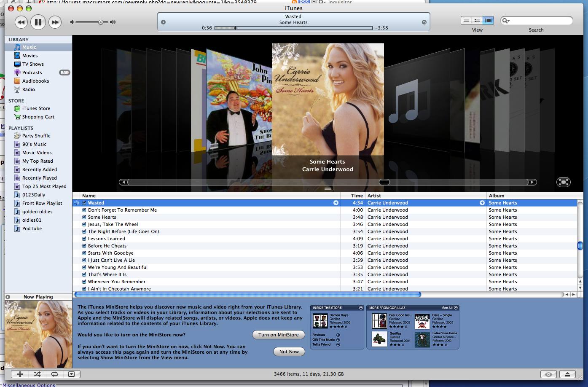Uncheck Before He Cheats checkbox
The height and width of the screenshot is (387, 588).
coord(84,246)
